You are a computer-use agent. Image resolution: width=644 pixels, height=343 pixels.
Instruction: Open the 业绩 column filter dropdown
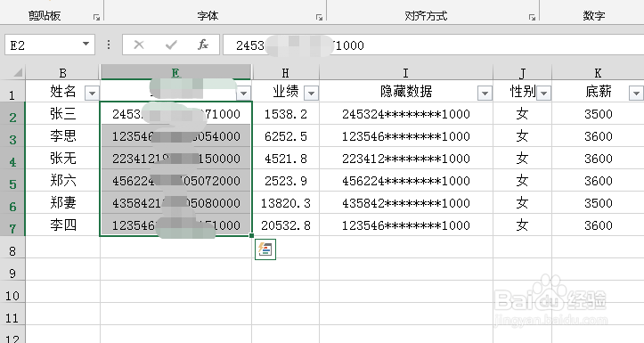tap(312, 94)
